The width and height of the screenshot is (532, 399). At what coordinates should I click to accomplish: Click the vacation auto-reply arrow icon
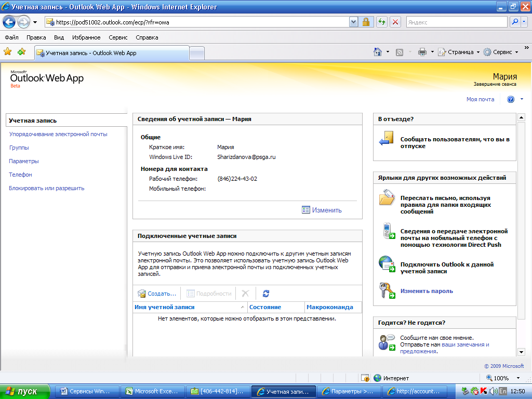coord(386,139)
